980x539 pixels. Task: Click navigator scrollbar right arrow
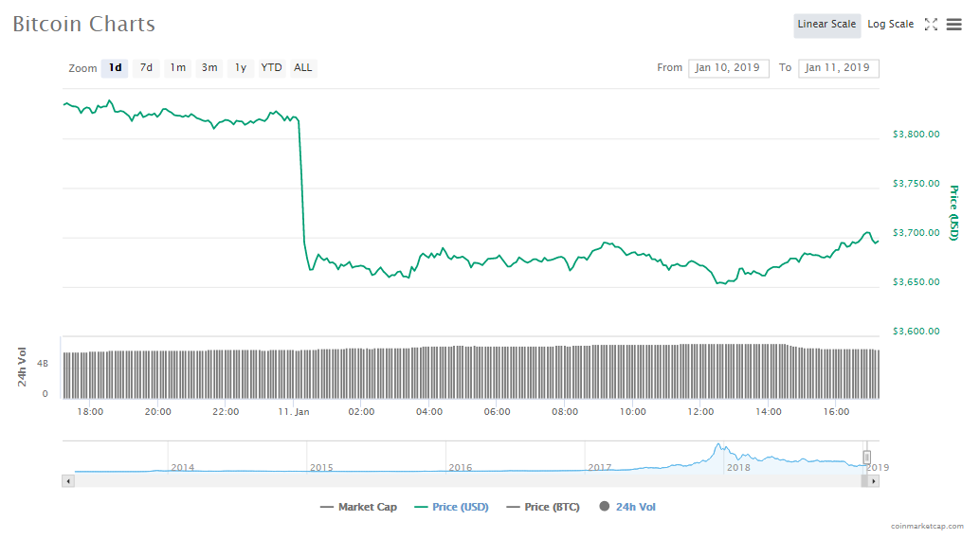[x=874, y=481]
